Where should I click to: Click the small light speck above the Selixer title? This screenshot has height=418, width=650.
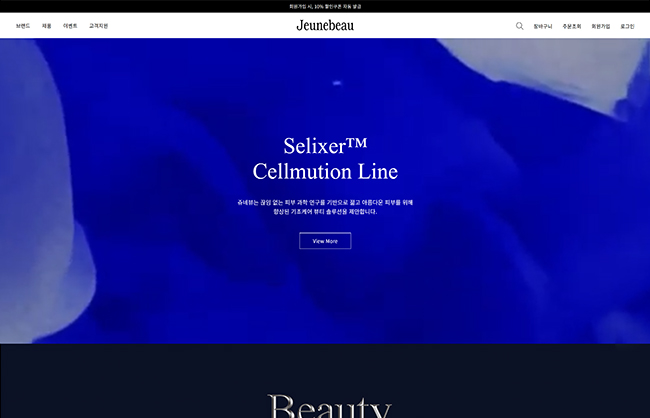[x=337, y=83]
